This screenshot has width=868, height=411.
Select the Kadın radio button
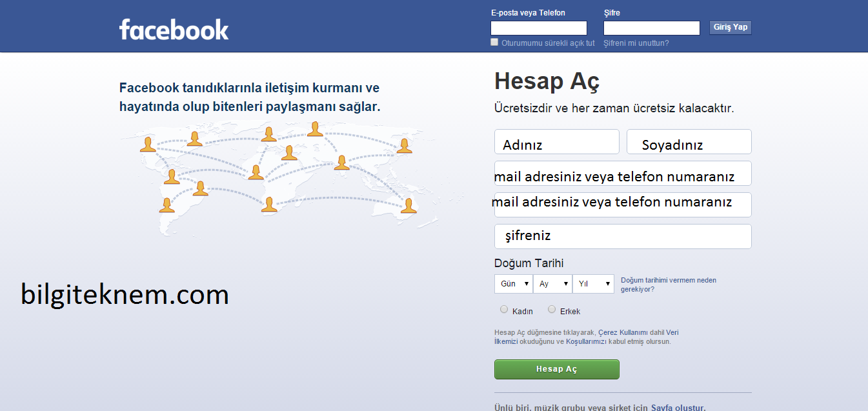[x=504, y=310]
